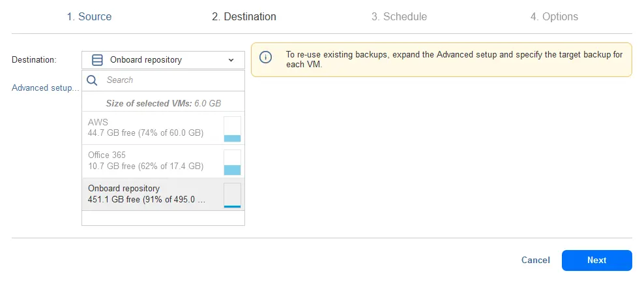Screen dimensions: 644x284
Task: Go to the 1. Source step
Action: (89, 17)
